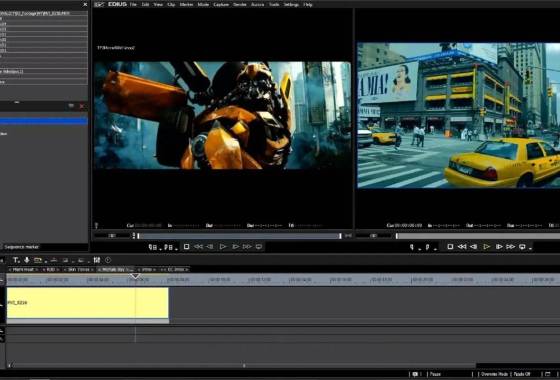Click Ripple Off in the status bar
This screenshot has height=380, width=560.
[x=522, y=374]
